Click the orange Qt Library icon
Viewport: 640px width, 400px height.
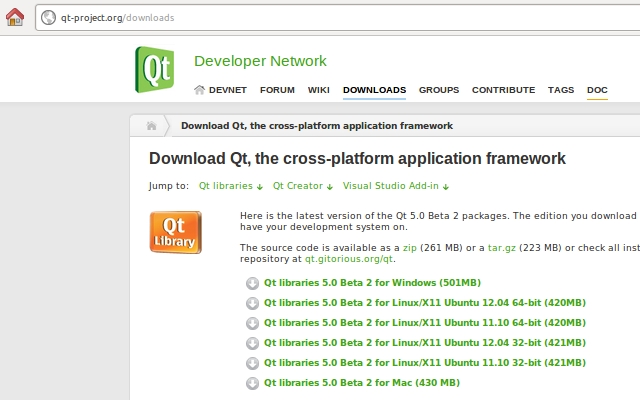point(176,232)
